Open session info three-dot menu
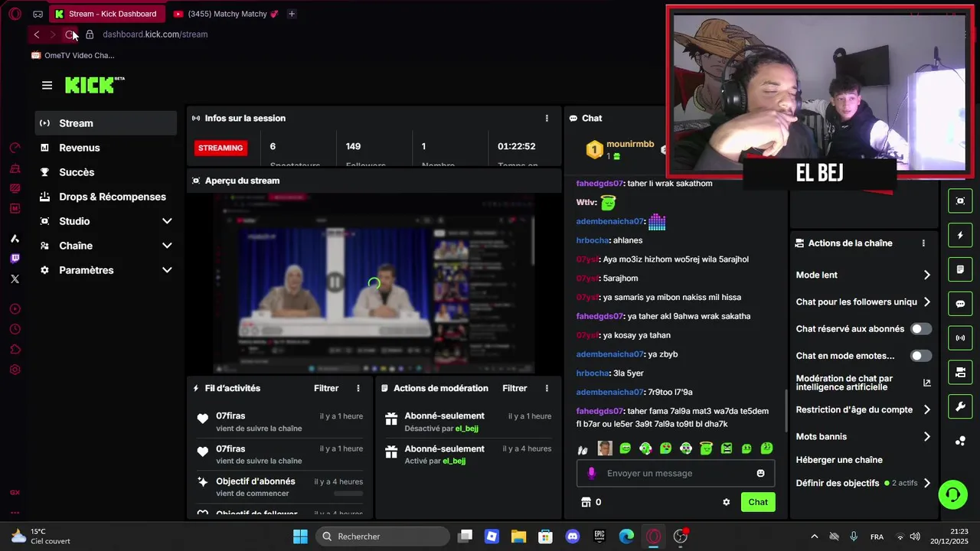Image resolution: width=980 pixels, height=551 pixels. [547, 119]
